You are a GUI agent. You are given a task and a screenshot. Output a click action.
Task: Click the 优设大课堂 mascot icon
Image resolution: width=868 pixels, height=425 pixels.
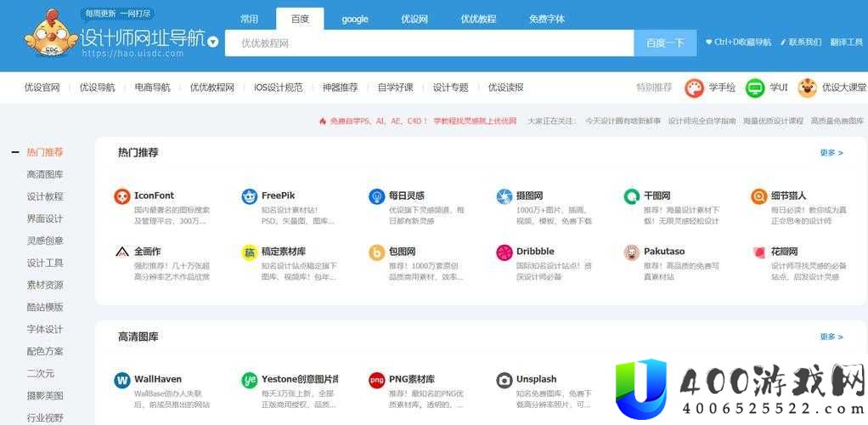807,88
